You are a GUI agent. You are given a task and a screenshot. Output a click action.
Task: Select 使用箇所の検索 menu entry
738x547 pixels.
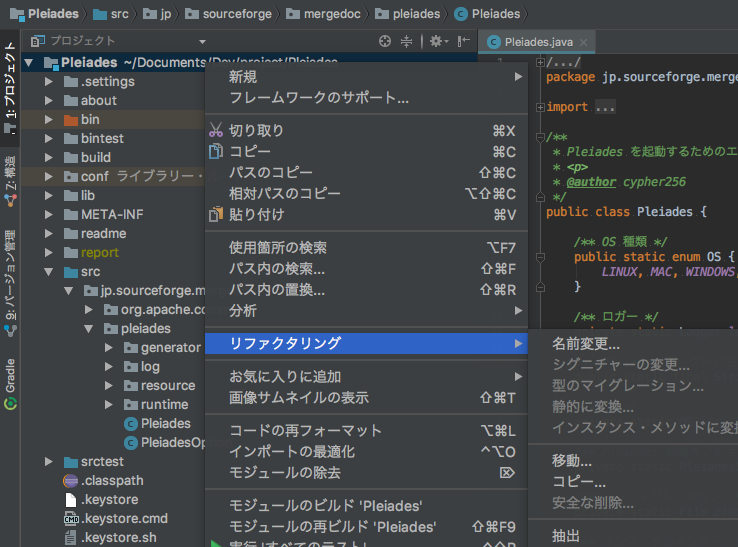tap(366, 248)
